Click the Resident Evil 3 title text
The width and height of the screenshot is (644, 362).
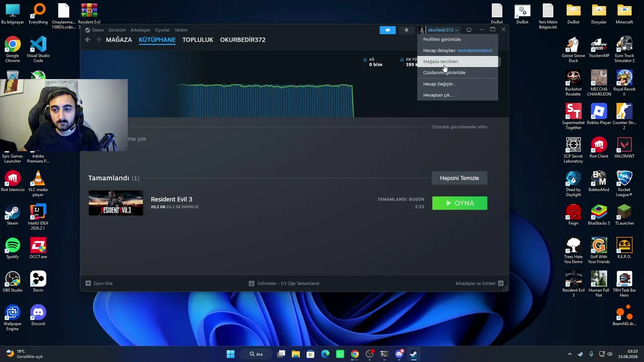[x=172, y=199]
